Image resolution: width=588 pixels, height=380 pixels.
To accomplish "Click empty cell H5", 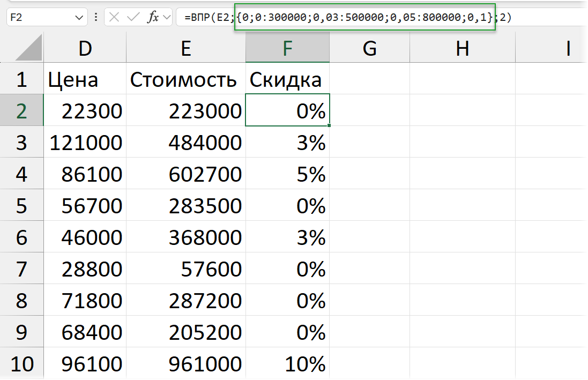I will pos(463,205).
